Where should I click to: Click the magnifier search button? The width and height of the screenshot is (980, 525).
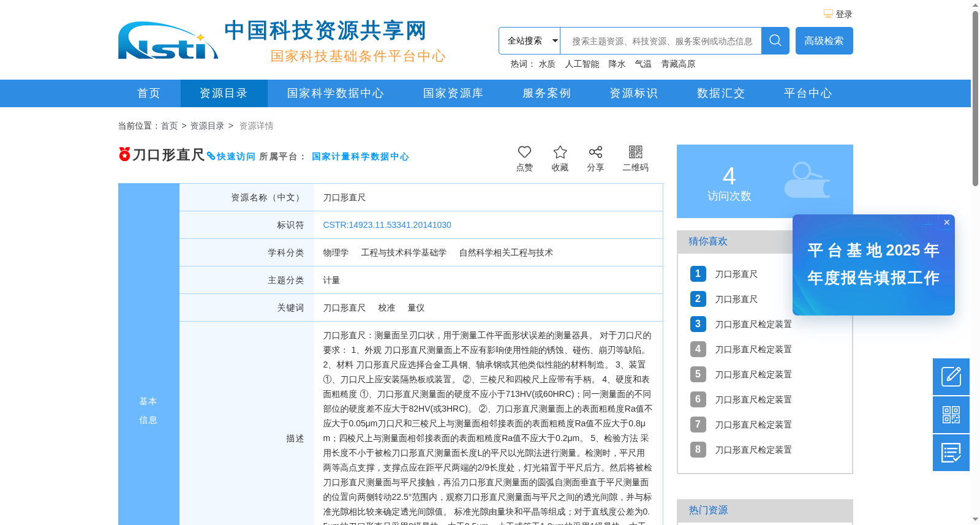[x=775, y=40]
